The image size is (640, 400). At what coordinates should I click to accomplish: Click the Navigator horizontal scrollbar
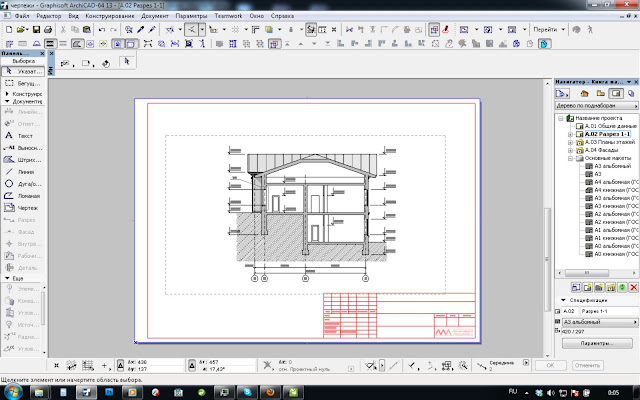(x=587, y=273)
